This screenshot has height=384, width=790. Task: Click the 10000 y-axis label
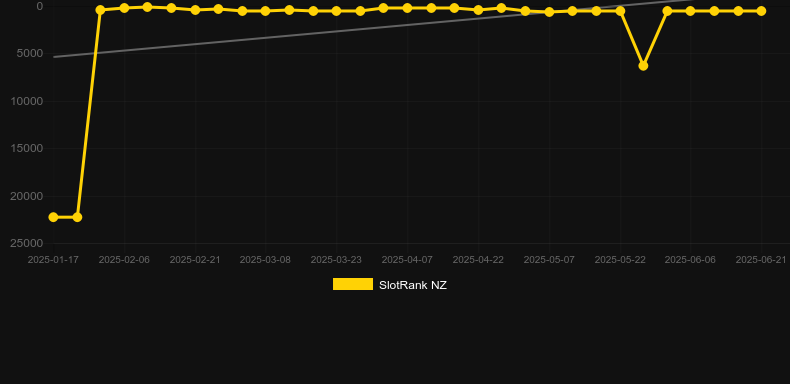pyautogui.click(x=27, y=101)
